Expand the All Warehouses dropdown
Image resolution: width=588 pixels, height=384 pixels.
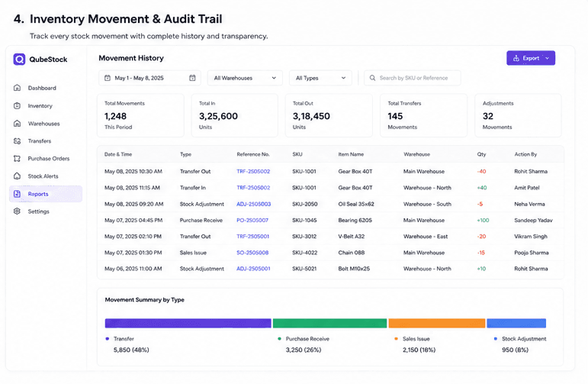(245, 78)
